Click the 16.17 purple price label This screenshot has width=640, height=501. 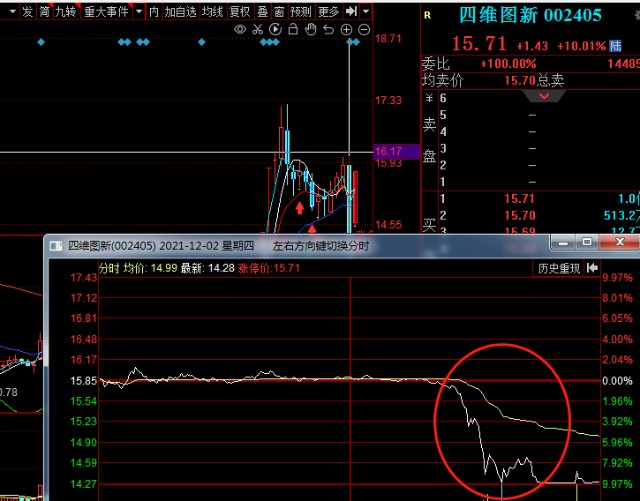click(396, 151)
